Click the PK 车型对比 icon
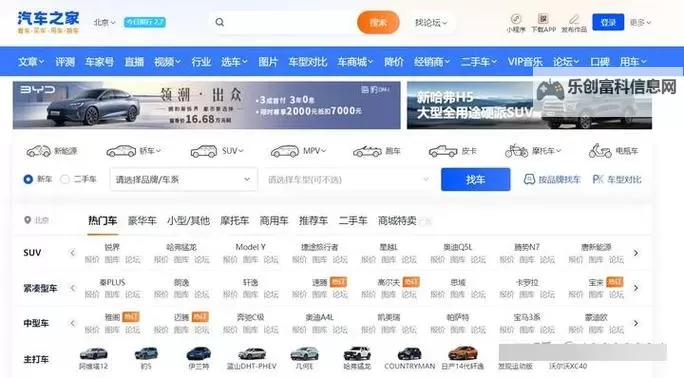Viewport: 684px width, 378px height. coord(598,179)
